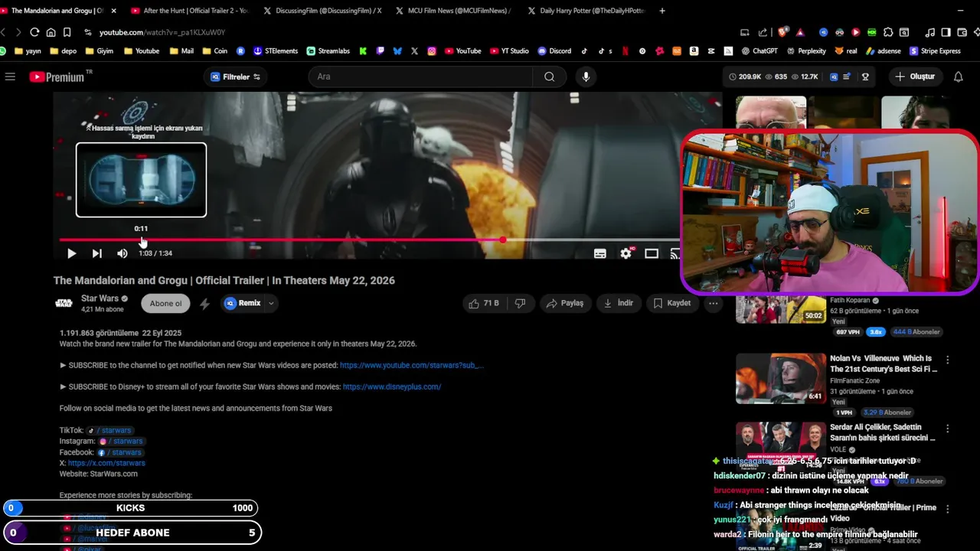Save video with the Kaydet button
The width and height of the screenshot is (980, 551).
pyautogui.click(x=672, y=303)
